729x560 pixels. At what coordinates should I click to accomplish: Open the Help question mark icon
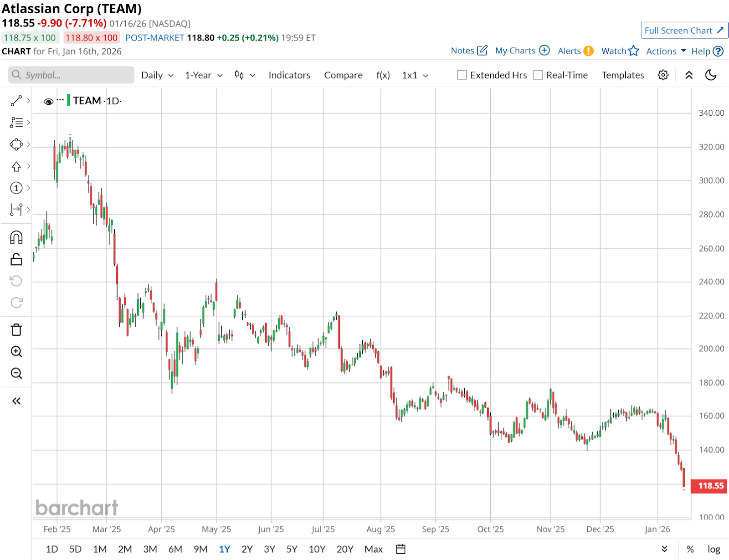tap(718, 51)
